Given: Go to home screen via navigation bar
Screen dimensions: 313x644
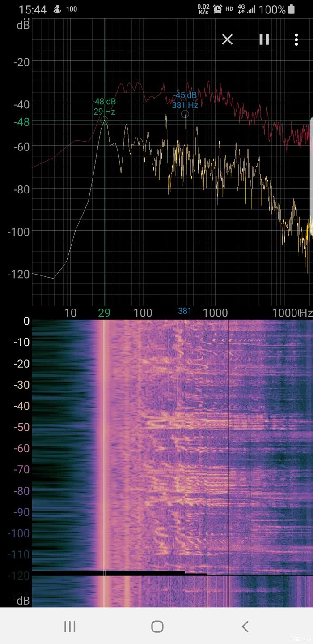Looking at the screenshot, I should [x=157, y=627].
